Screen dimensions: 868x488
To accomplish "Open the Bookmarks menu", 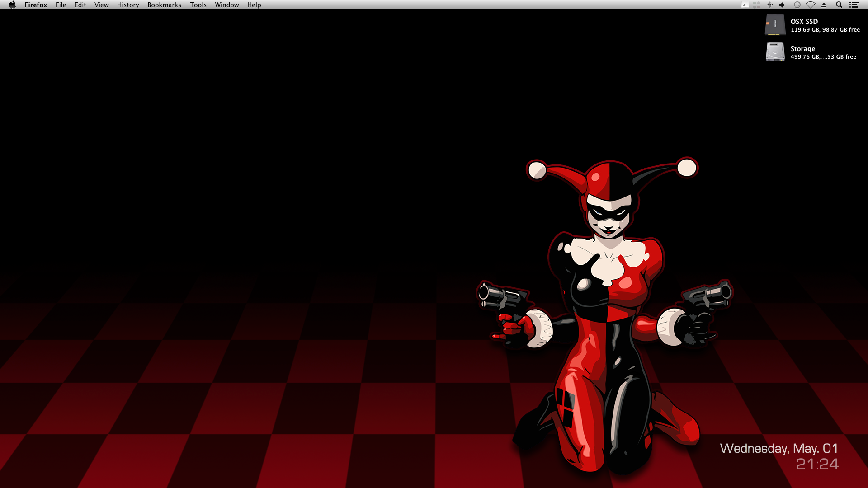I will coord(164,5).
